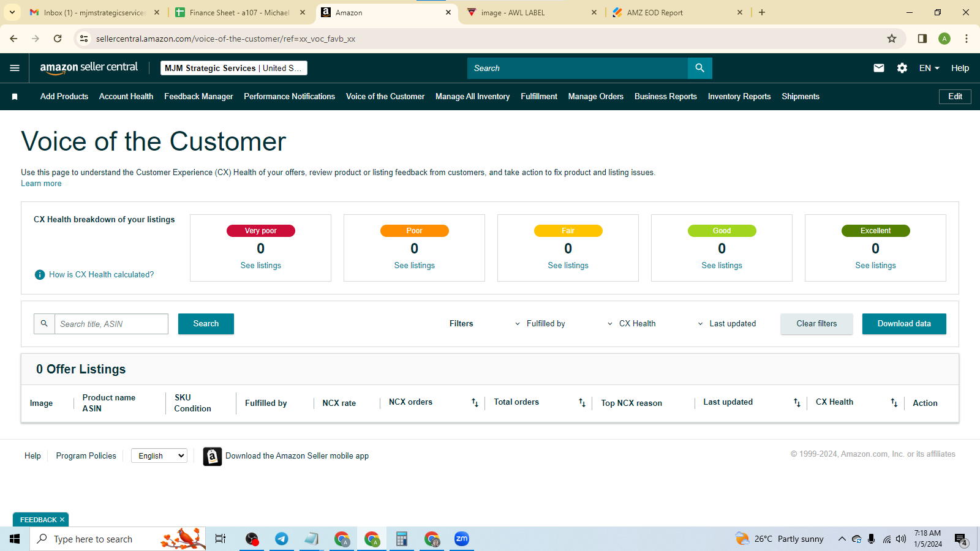Open the EN language dropdown

click(x=929, y=68)
